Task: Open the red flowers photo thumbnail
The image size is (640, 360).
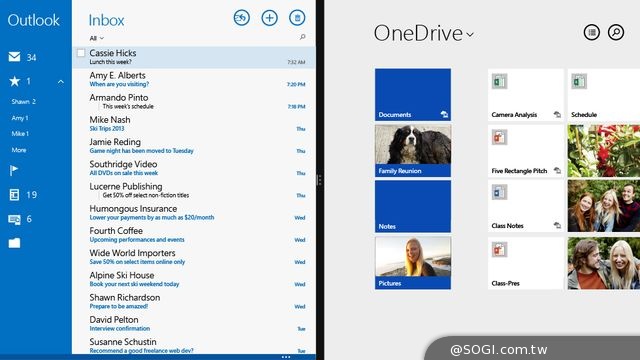Action: tap(604, 151)
